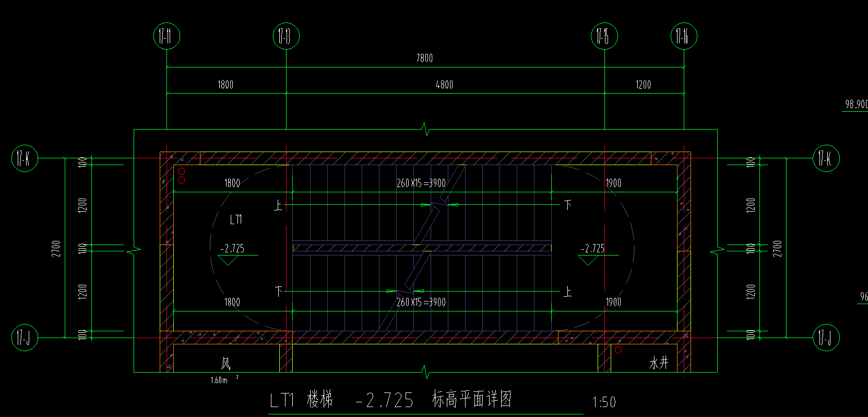Click the 4800 dimension text
This screenshot has width=868, height=417.
[444, 85]
